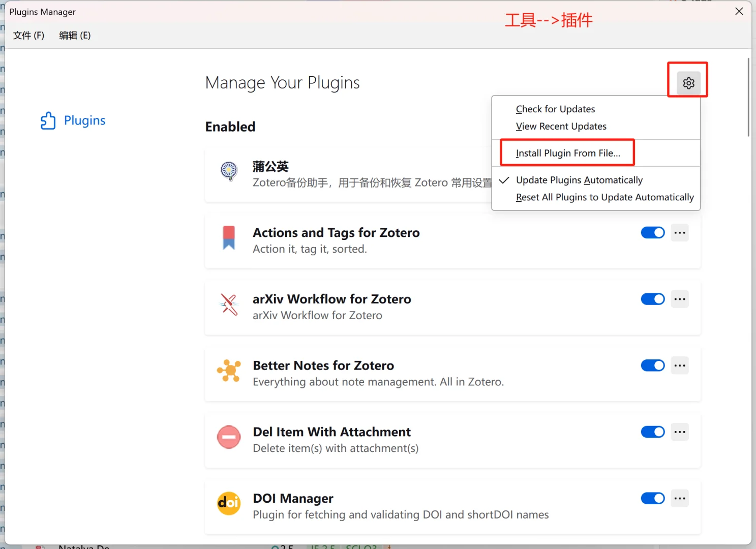Click the 蒲公英 plugin dandelion icon
The height and width of the screenshot is (549, 756).
pos(229,171)
